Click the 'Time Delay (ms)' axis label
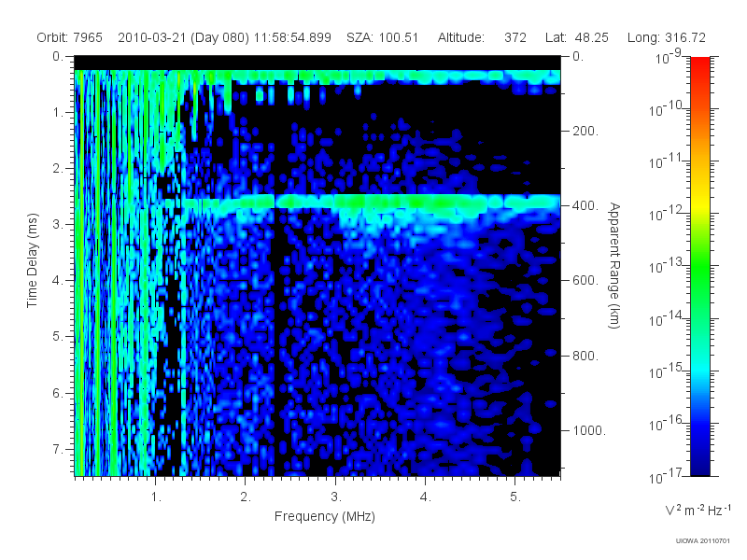747x560 pixels. pyautogui.click(x=32, y=260)
